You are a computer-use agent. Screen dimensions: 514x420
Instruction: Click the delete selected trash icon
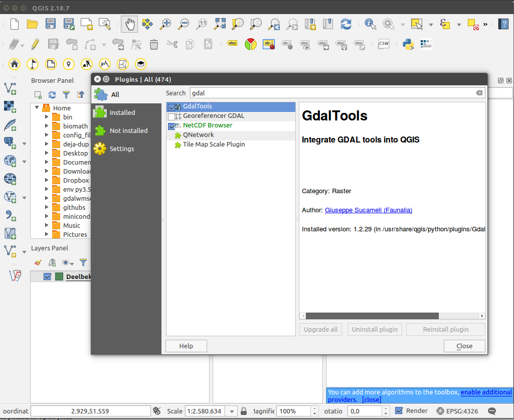coord(154,44)
